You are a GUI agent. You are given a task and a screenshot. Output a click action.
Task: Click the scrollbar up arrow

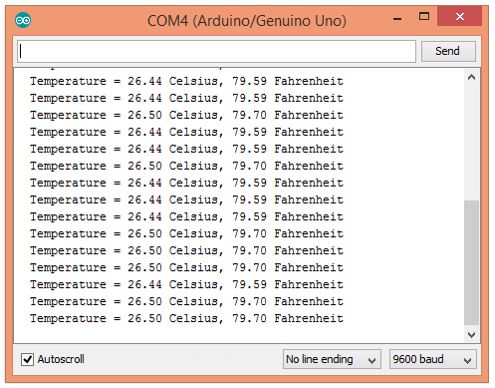tap(471, 77)
